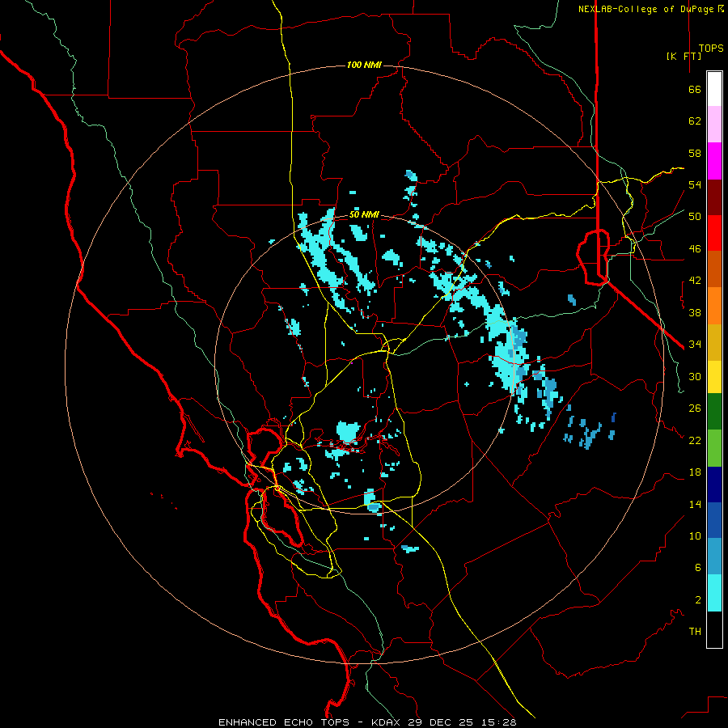The height and width of the screenshot is (728, 728).
Task: Click the dark green legend swatch
Action: tap(714, 412)
